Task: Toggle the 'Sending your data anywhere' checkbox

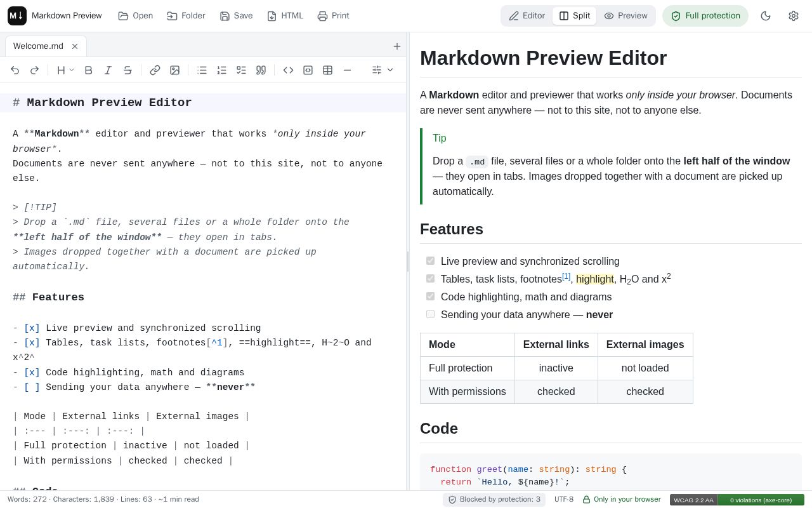Action: click(431, 314)
